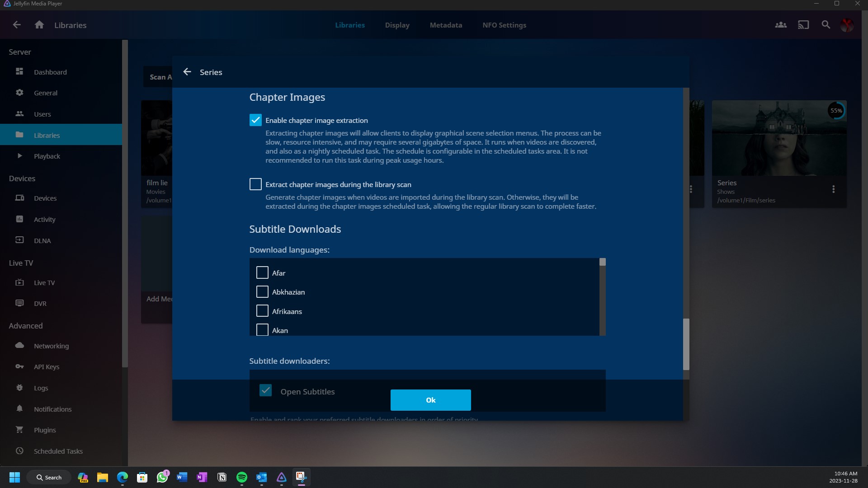868x488 pixels.
Task: Switch to the Metadata tab
Action: coord(446,25)
